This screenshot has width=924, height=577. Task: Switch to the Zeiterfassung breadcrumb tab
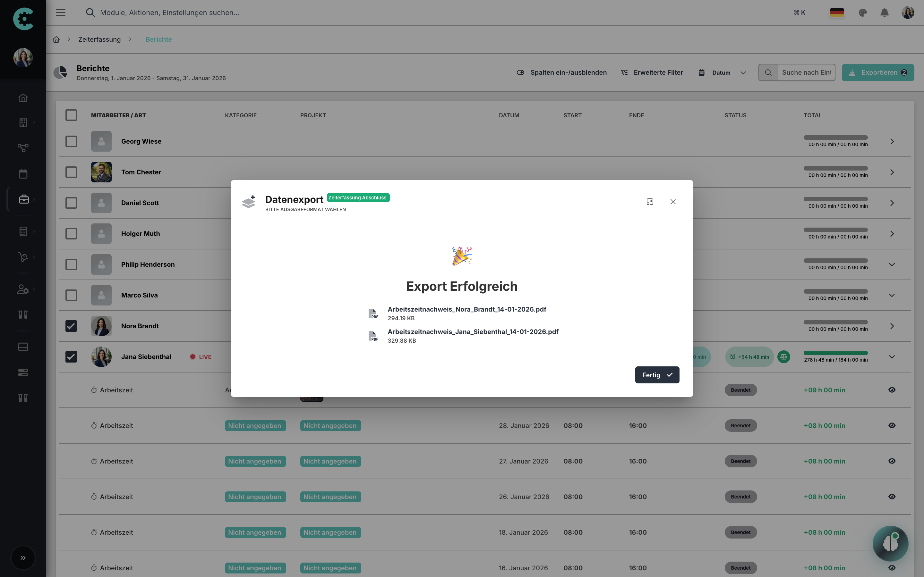pyautogui.click(x=100, y=39)
